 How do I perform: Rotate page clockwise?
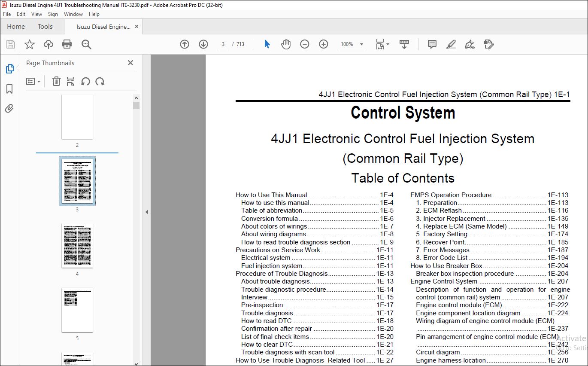tap(100, 81)
